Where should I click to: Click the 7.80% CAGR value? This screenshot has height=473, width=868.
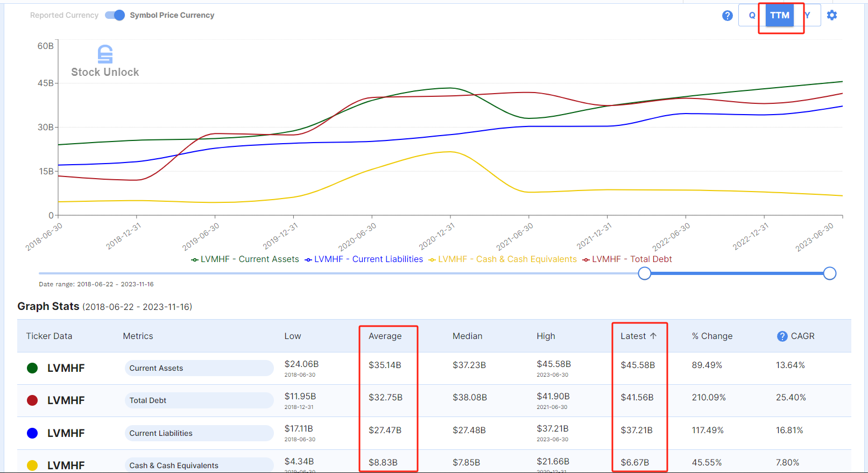click(788, 462)
